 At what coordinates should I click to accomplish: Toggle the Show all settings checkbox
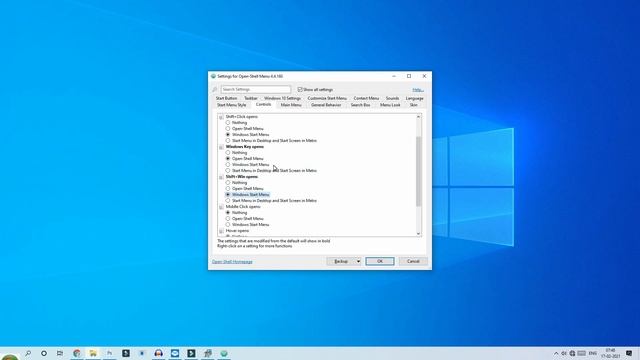point(300,89)
